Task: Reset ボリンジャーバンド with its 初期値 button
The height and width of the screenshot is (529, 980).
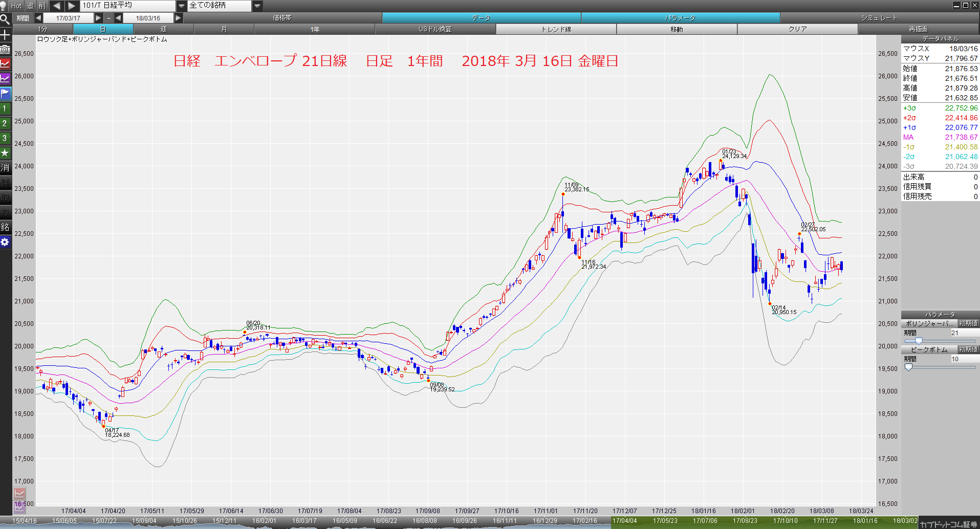Action: 968,323
